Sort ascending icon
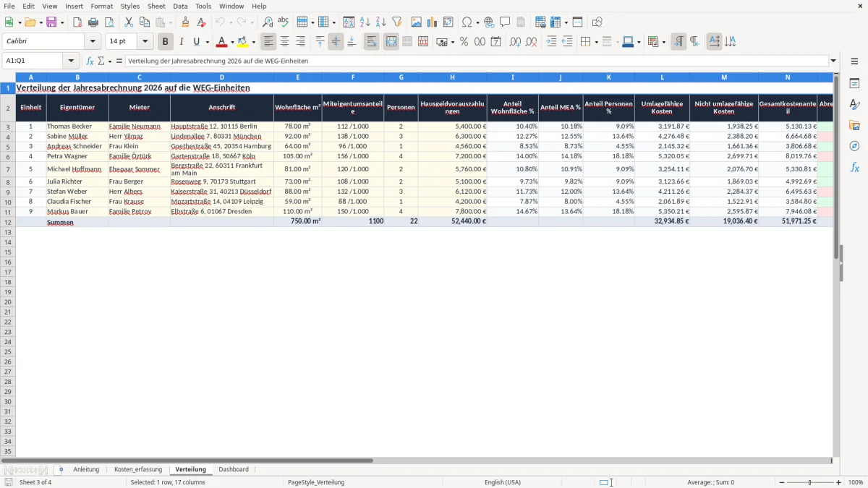 365,22
